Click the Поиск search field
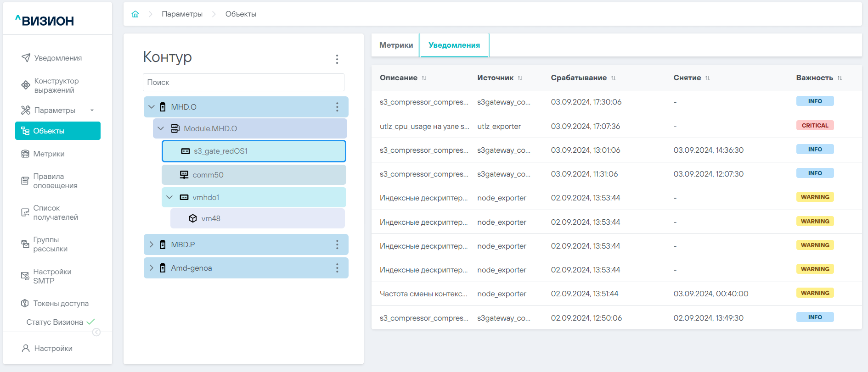868x372 pixels. pyautogui.click(x=243, y=83)
